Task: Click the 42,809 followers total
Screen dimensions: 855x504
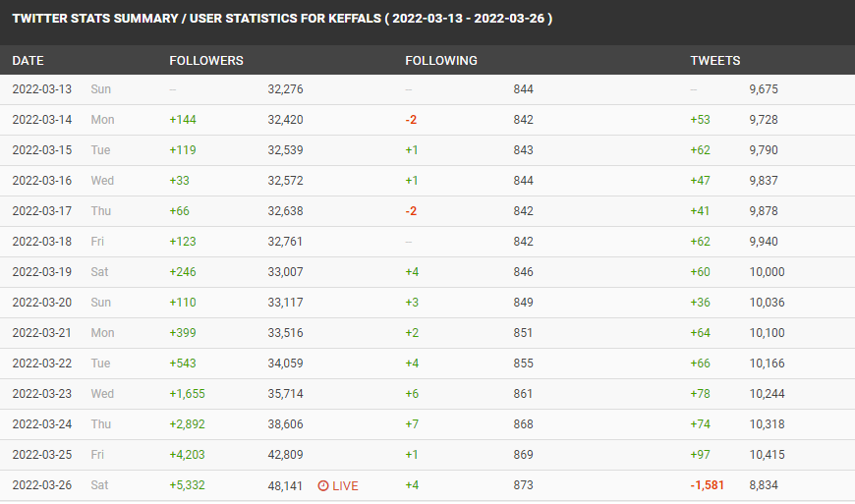Action: (285, 455)
